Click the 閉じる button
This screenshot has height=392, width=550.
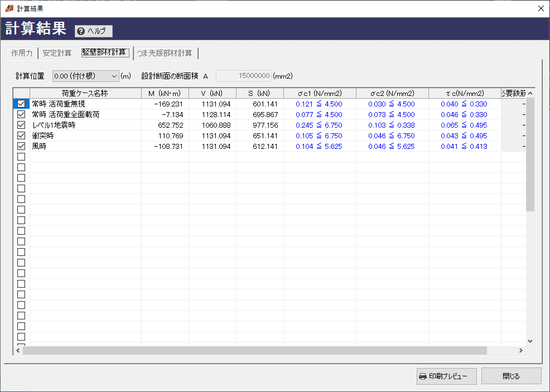point(512,376)
